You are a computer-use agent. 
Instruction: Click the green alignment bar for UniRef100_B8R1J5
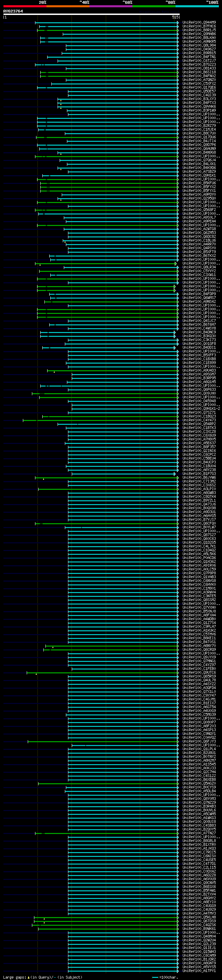[x=108, y=30]
